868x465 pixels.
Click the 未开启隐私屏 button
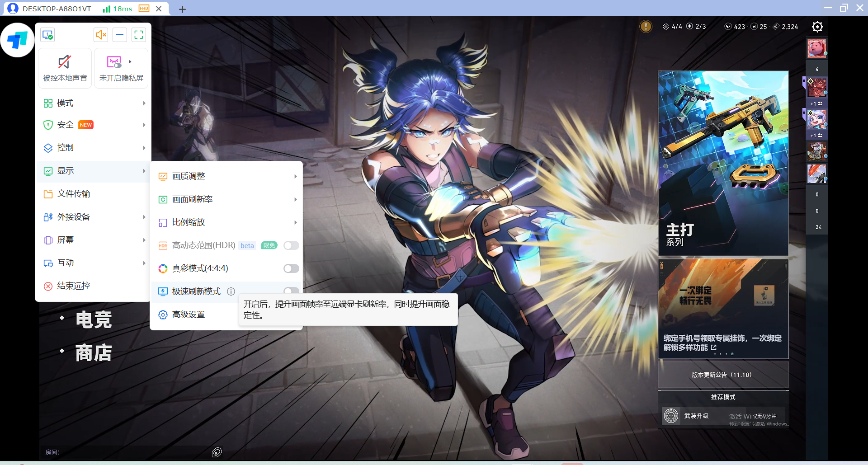(x=121, y=69)
